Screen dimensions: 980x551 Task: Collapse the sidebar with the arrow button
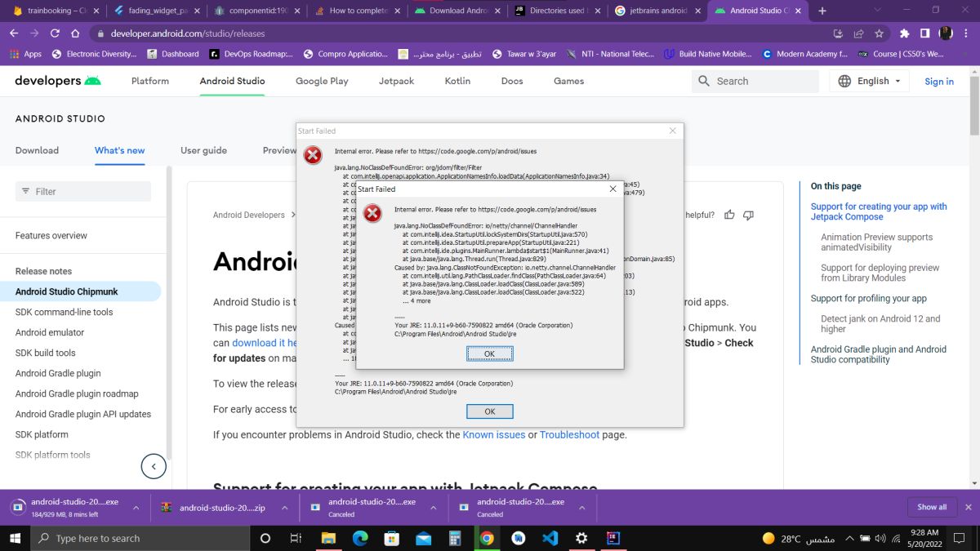pos(154,466)
